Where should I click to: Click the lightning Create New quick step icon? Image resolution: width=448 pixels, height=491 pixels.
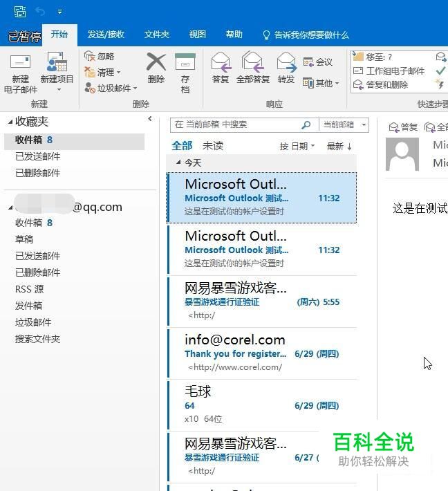pos(440,84)
